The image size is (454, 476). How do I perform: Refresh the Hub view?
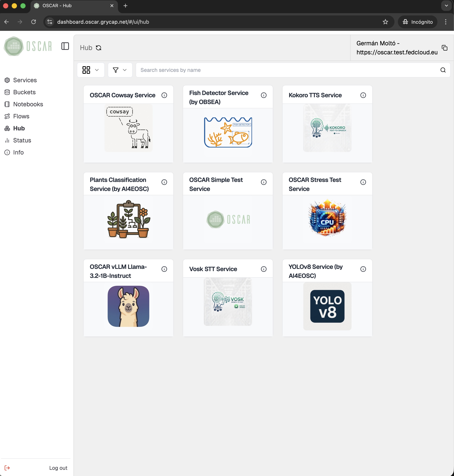click(99, 48)
